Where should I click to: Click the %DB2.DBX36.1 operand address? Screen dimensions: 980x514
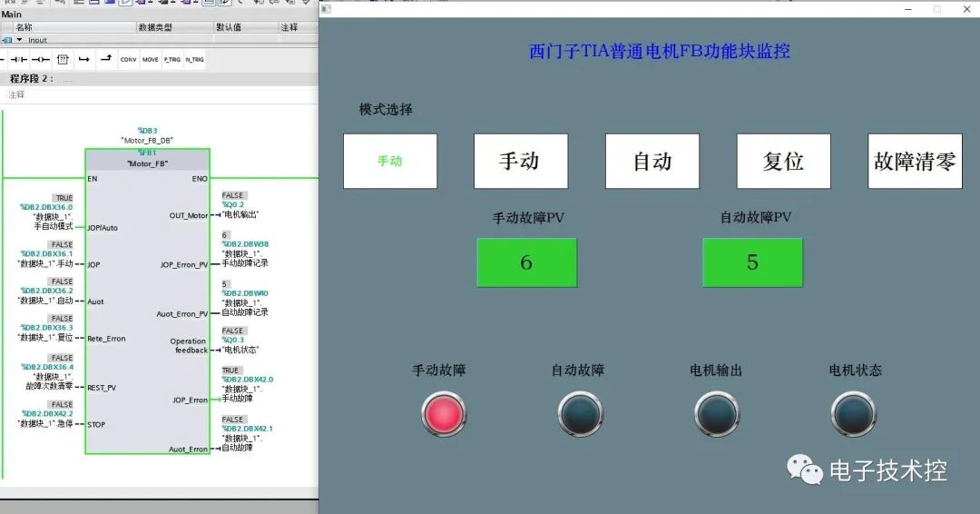coord(46,254)
